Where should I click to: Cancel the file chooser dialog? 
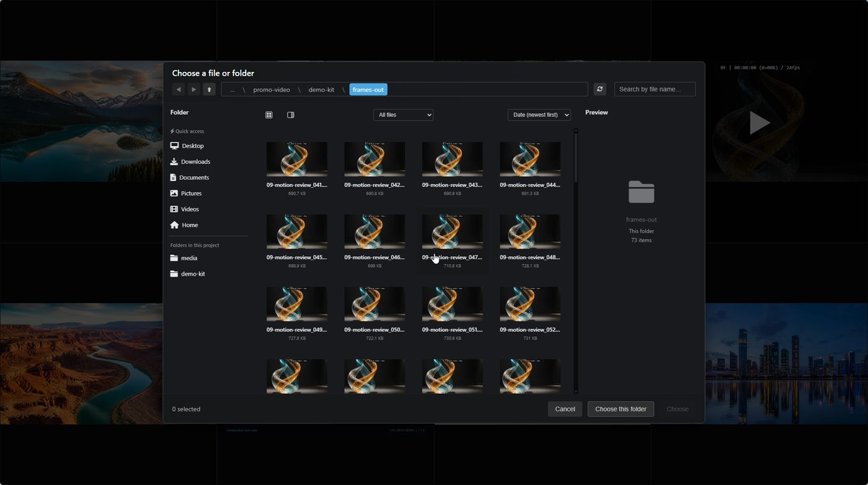(x=565, y=409)
